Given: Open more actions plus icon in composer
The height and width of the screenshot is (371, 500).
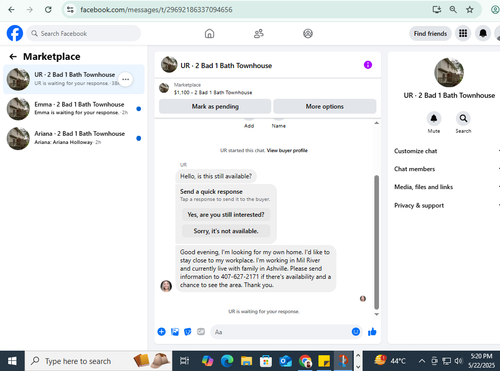Looking at the screenshot, I should point(161,332).
